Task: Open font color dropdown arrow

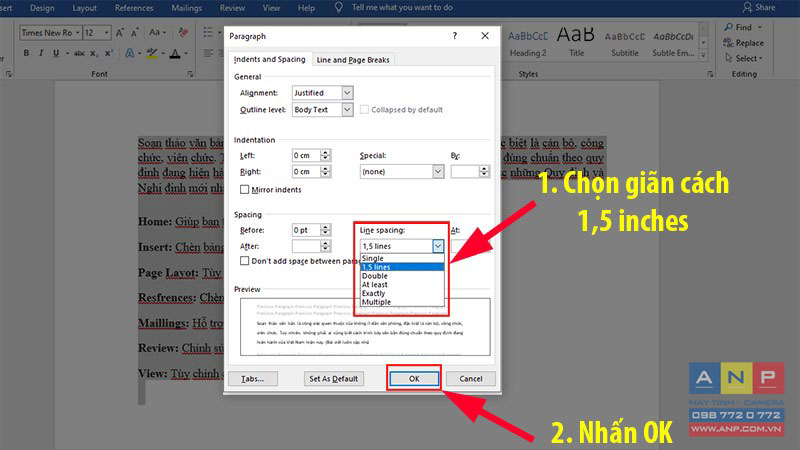Action: pos(186,53)
